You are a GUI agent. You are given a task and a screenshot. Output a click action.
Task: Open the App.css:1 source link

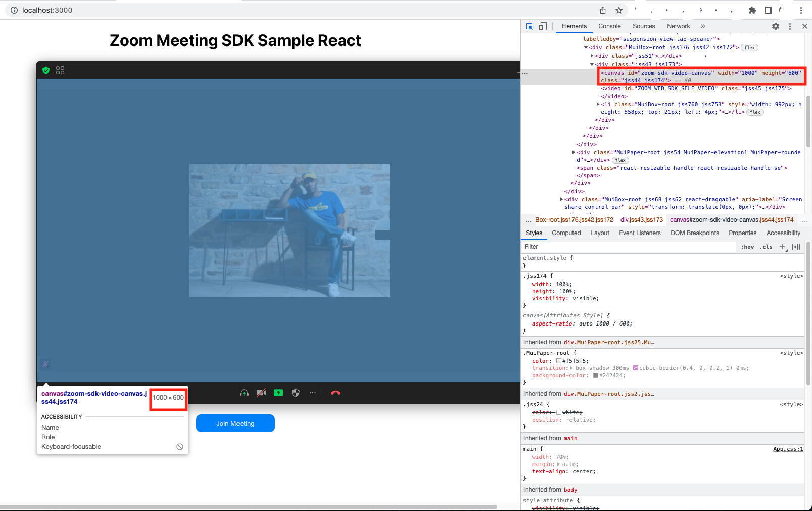[x=788, y=449]
